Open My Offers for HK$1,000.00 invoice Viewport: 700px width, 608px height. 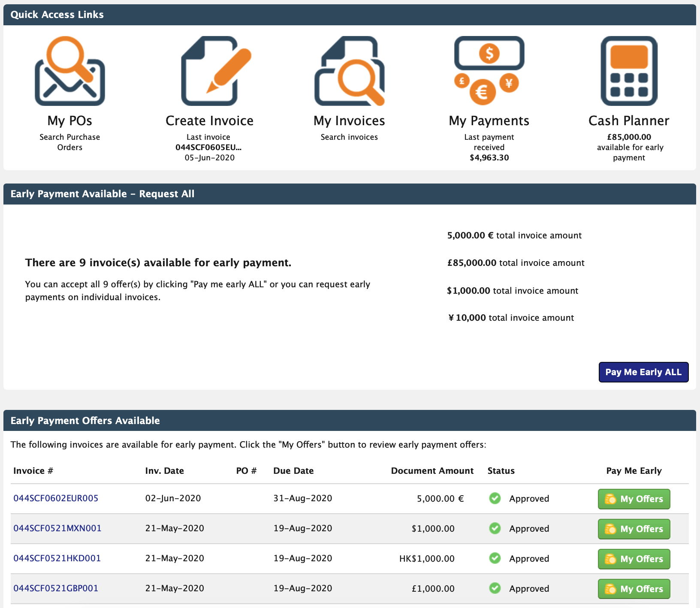click(x=634, y=559)
